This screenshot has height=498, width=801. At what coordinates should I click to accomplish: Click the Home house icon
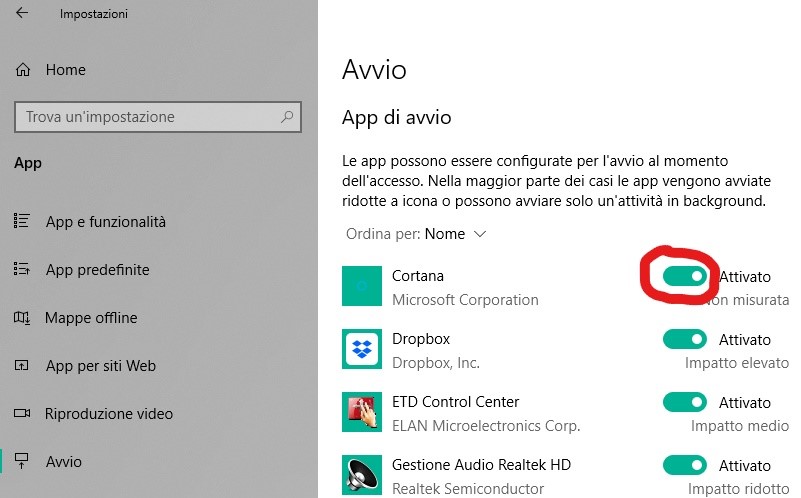tap(23, 69)
